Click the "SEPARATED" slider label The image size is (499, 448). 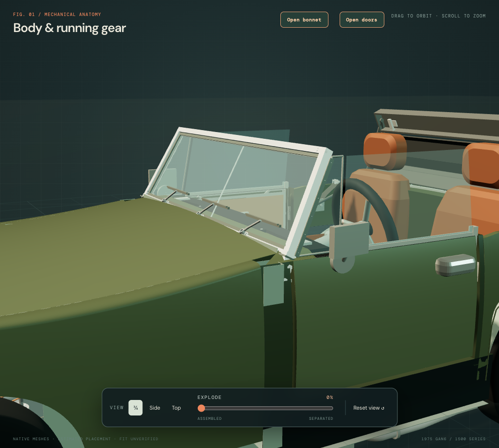[321, 418]
